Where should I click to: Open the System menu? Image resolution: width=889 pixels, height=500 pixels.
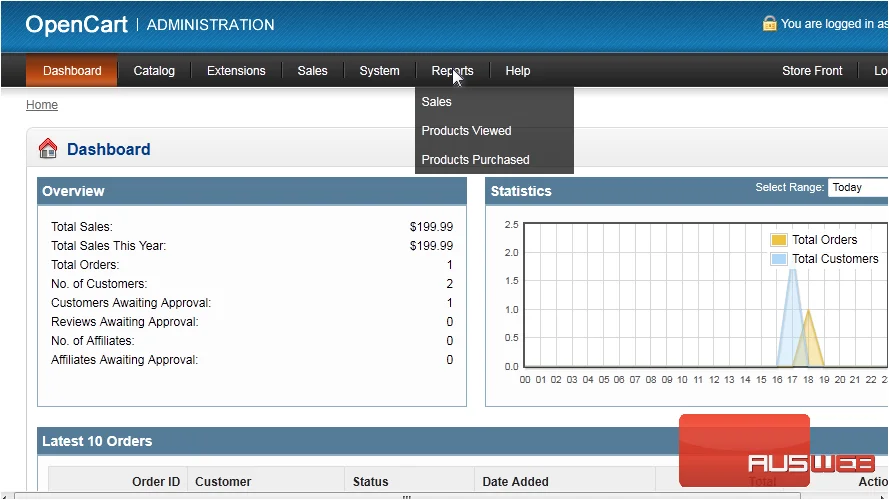(379, 71)
